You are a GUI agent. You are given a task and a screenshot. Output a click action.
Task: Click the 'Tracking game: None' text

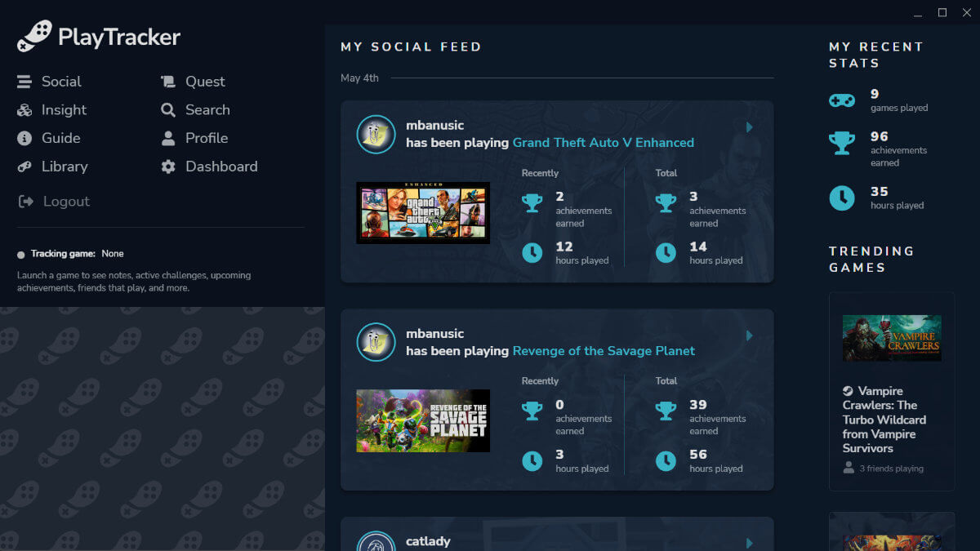(78, 254)
